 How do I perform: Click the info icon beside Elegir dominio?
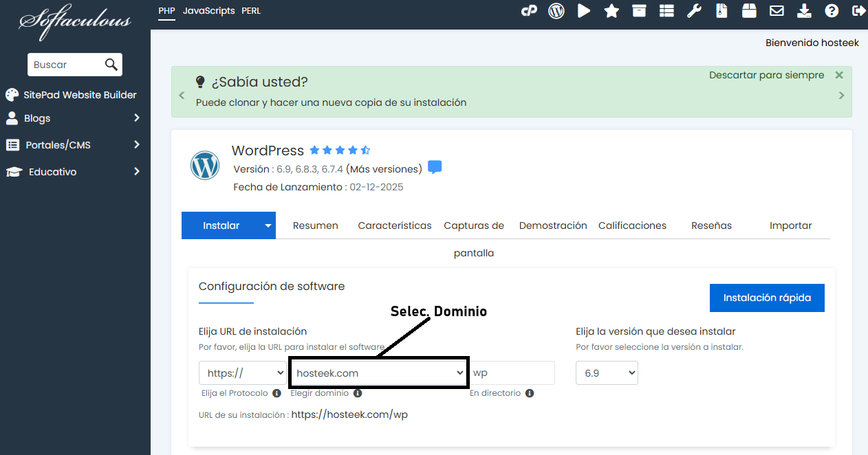click(x=358, y=393)
